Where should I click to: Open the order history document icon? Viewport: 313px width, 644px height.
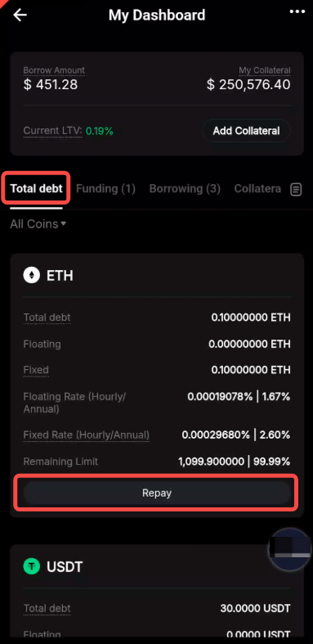296,189
